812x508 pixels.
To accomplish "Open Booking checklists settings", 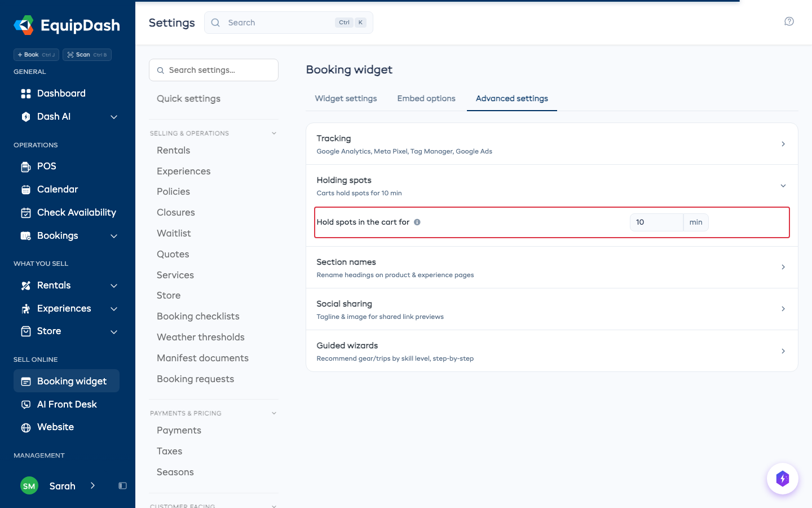I will click(198, 317).
